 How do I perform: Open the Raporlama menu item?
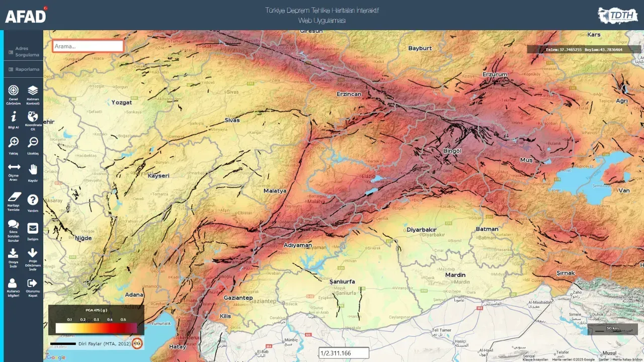tap(23, 69)
